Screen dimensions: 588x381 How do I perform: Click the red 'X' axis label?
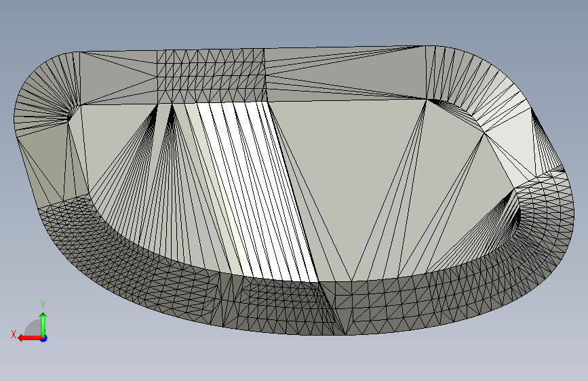(x=14, y=334)
